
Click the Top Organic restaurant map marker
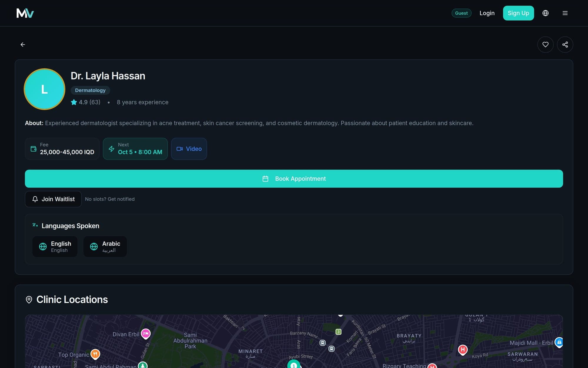pyautogui.click(x=95, y=354)
